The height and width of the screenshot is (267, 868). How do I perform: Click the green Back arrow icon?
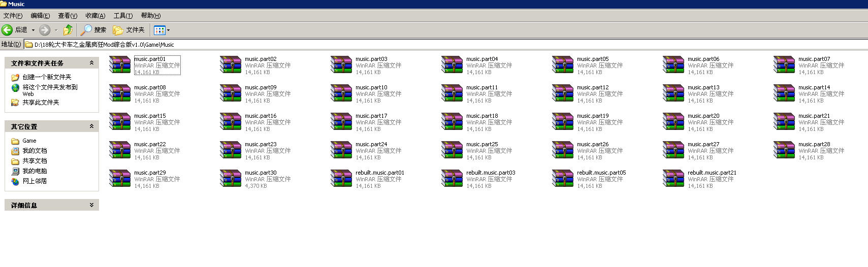(8, 30)
